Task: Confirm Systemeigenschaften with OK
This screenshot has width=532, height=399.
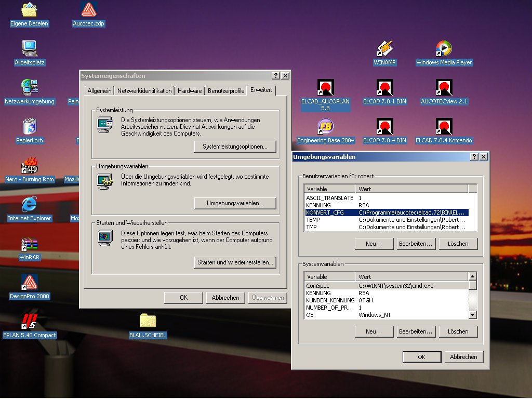Action: click(x=183, y=298)
